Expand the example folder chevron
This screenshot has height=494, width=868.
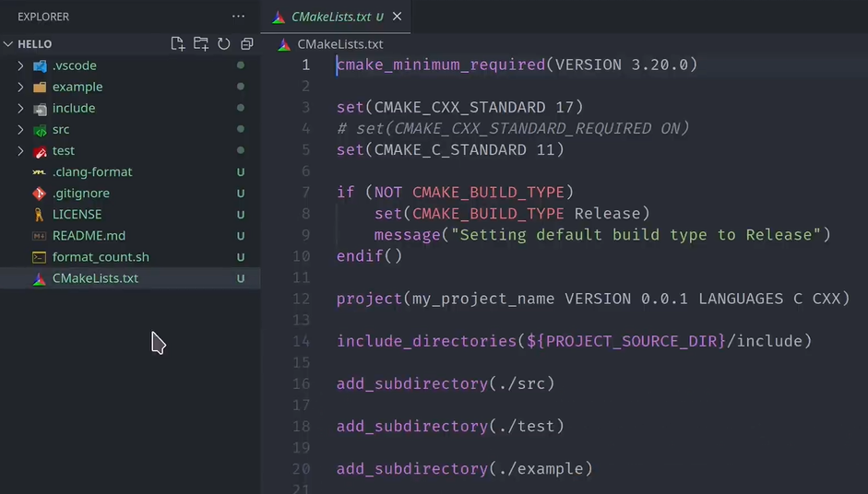pos(20,87)
